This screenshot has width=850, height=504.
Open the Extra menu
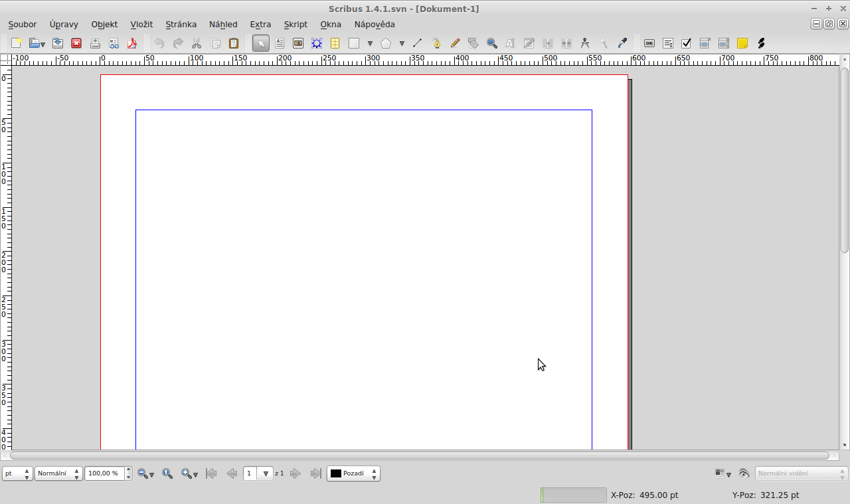[260, 24]
